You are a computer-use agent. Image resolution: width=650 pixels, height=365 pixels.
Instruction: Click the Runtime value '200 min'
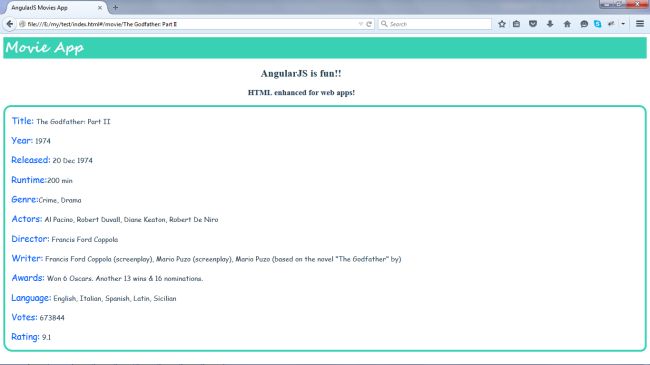(x=60, y=180)
